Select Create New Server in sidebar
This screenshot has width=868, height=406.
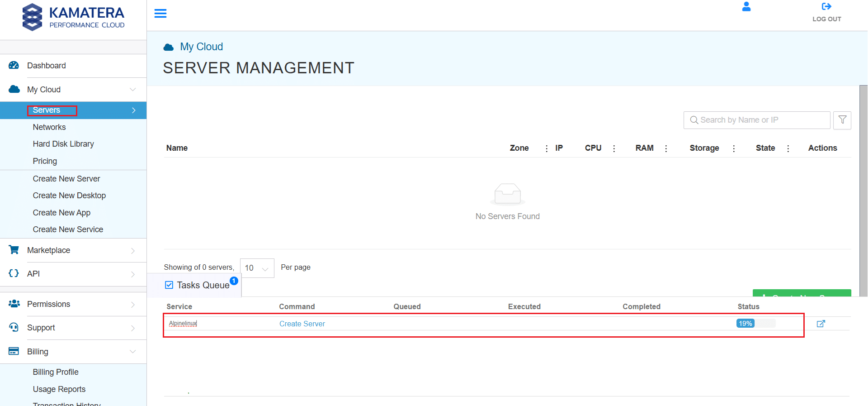coord(66,179)
